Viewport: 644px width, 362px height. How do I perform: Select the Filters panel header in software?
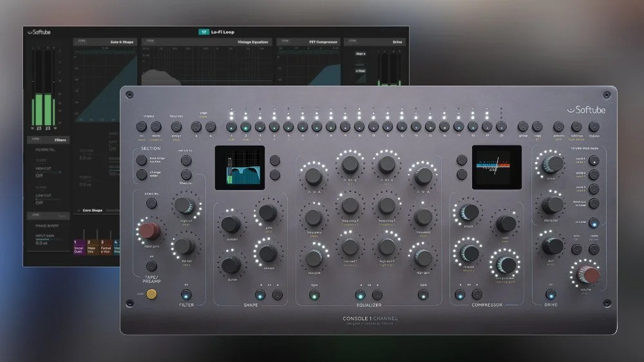[48, 140]
